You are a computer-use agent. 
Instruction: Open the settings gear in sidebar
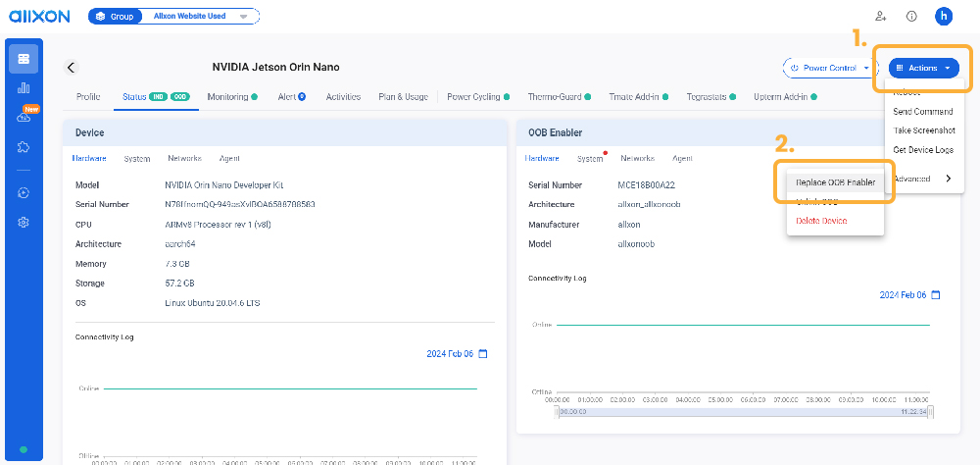(x=24, y=222)
